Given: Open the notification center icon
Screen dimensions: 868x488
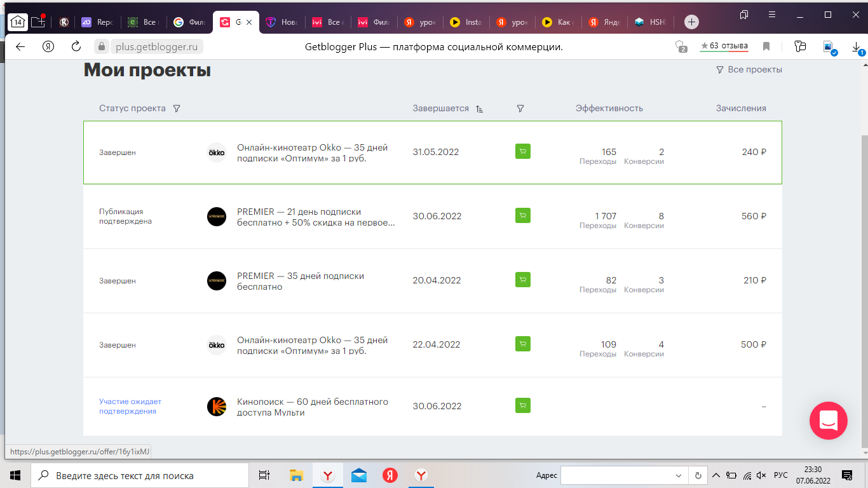Looking at the screenshot, I should 847,475.
